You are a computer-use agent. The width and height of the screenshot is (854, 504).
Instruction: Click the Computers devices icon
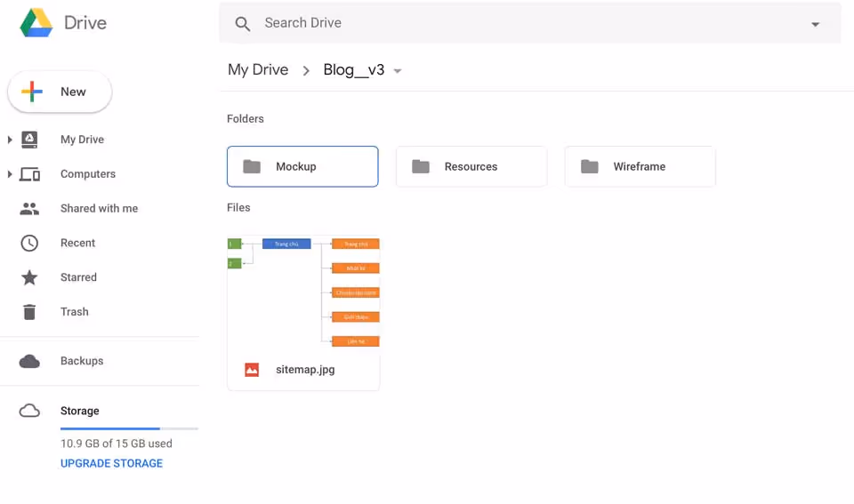pyautogui.click(x=29, y=174)
